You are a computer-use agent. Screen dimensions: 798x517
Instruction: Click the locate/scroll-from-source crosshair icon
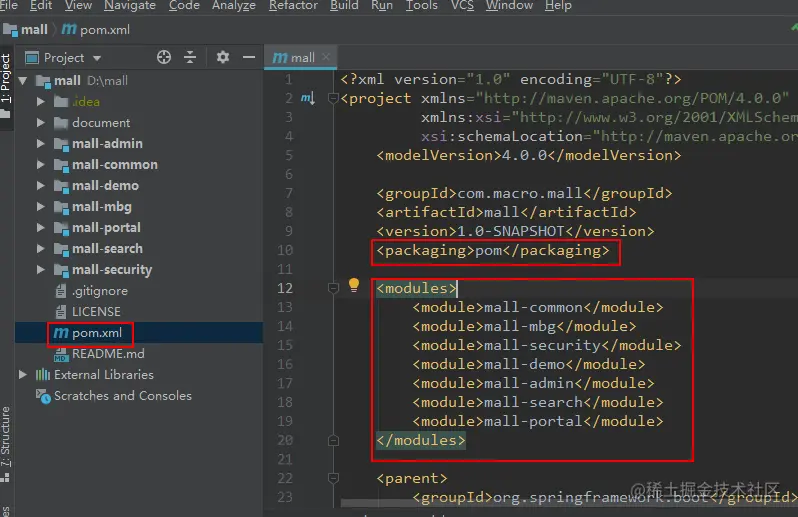pyautogui.click(x=164, y=57)
